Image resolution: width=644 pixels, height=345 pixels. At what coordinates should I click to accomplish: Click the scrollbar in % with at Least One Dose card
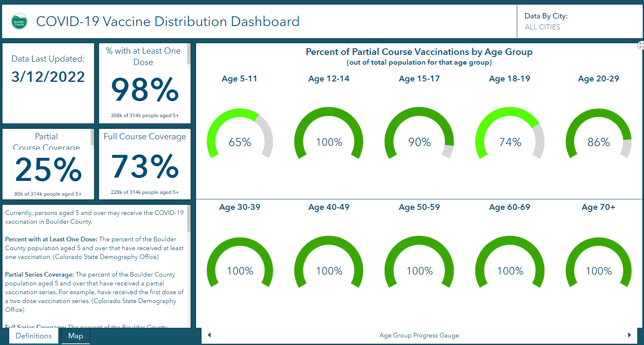coord(189,55)
